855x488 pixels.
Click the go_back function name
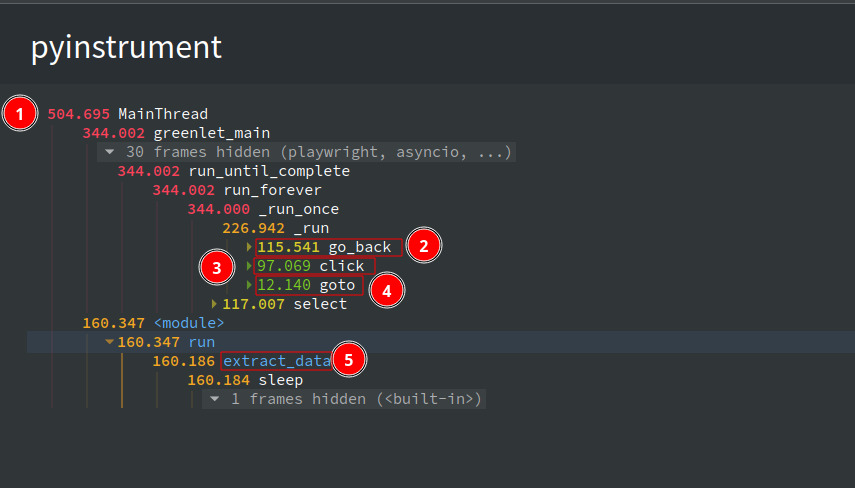360,247
